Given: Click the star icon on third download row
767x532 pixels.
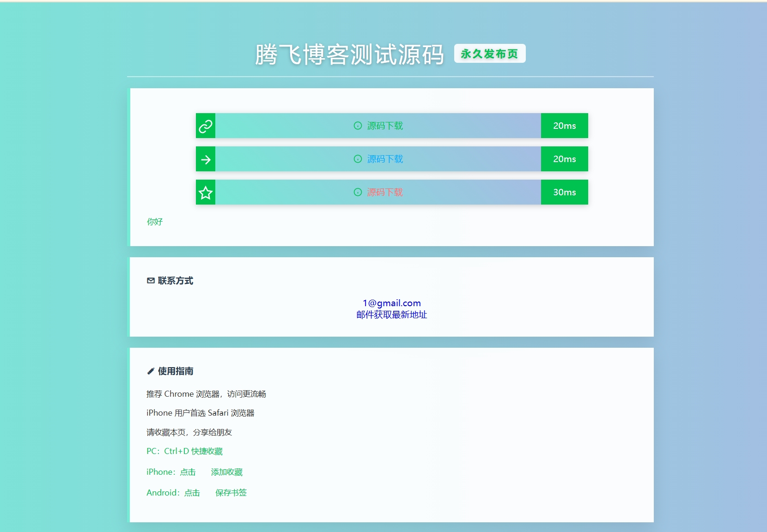Looking at the screenshot, I should click(206, 193).
